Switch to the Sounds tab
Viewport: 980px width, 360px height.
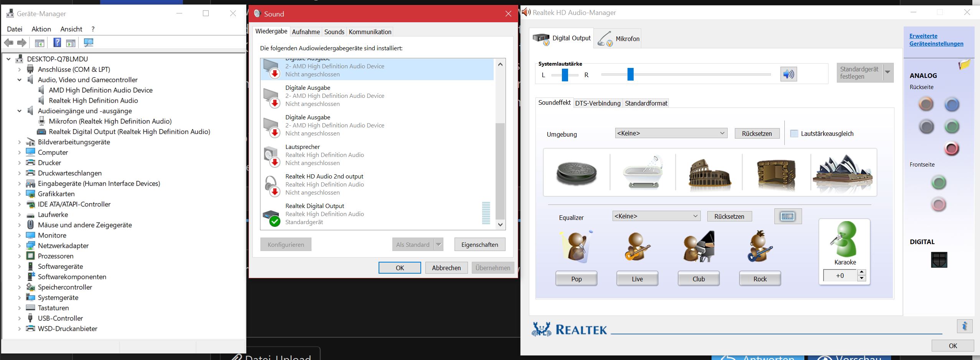coord(334,32)
